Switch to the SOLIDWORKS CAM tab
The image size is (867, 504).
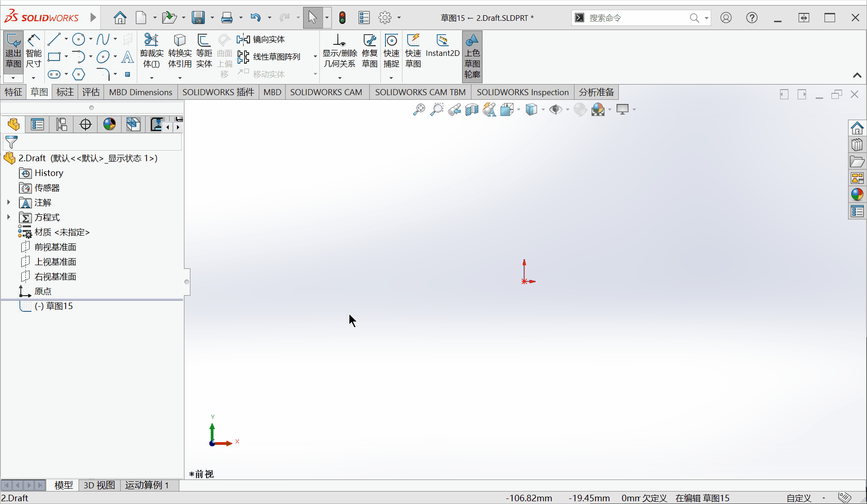(326, 92)
